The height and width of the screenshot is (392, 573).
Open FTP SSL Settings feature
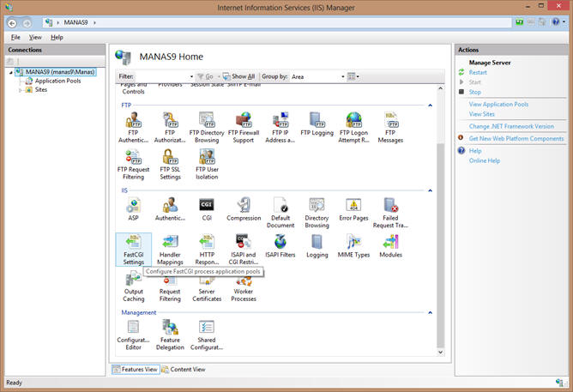point(170,165)
